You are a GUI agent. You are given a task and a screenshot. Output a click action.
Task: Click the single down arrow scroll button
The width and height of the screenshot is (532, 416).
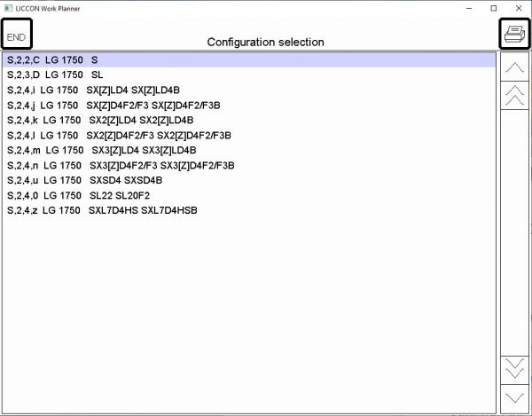click(x=514, y=398)
